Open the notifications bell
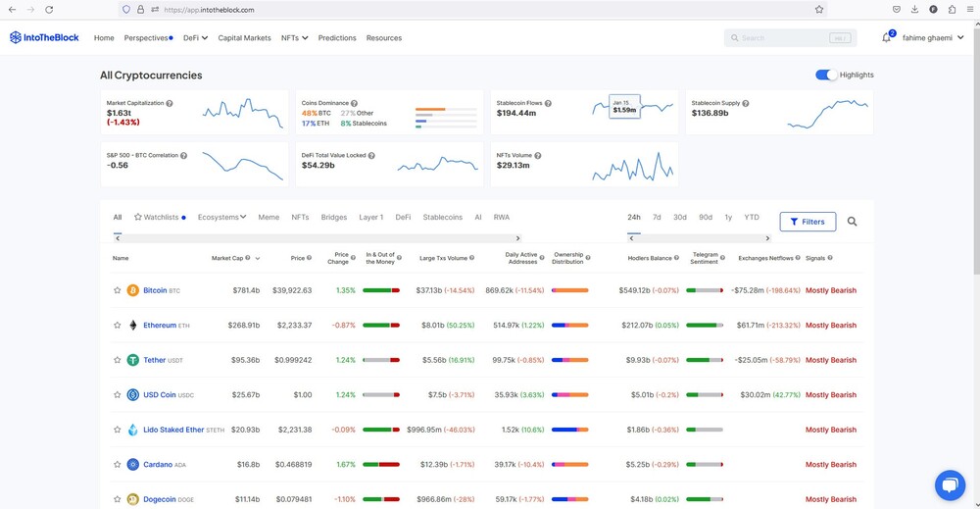Screen dimensions: 980x509 pos(886,37)
